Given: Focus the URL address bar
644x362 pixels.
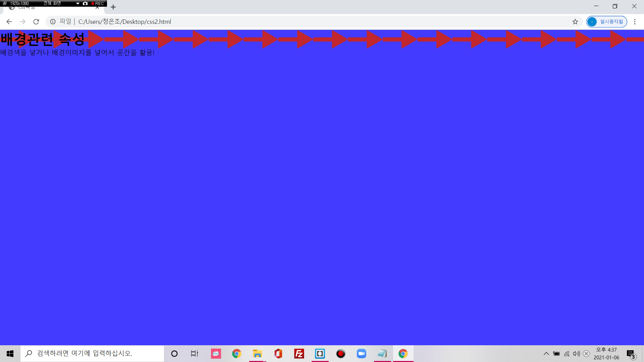Looking at the screenshot, I should (x=302, y=22).
